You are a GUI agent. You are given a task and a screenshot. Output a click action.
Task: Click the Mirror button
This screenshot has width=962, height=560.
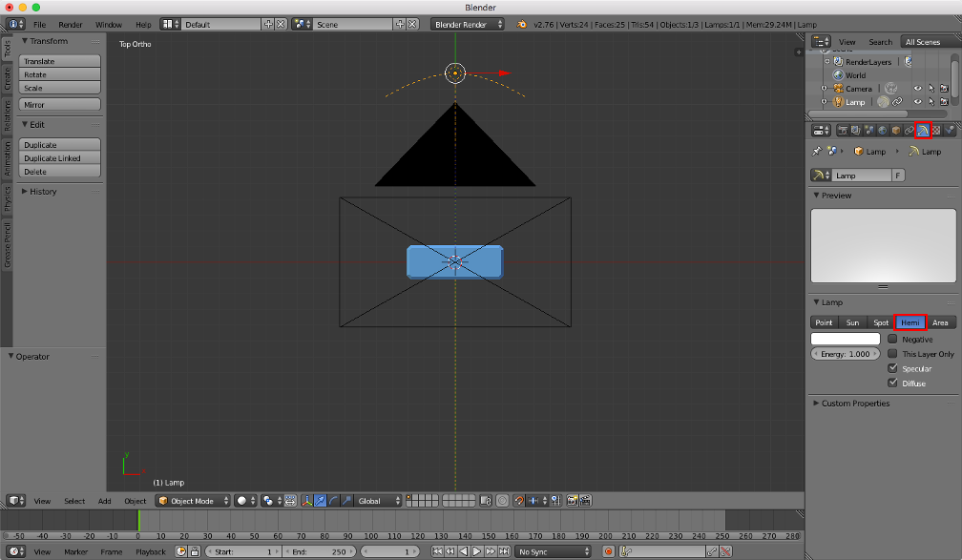[x=59, y=105]
